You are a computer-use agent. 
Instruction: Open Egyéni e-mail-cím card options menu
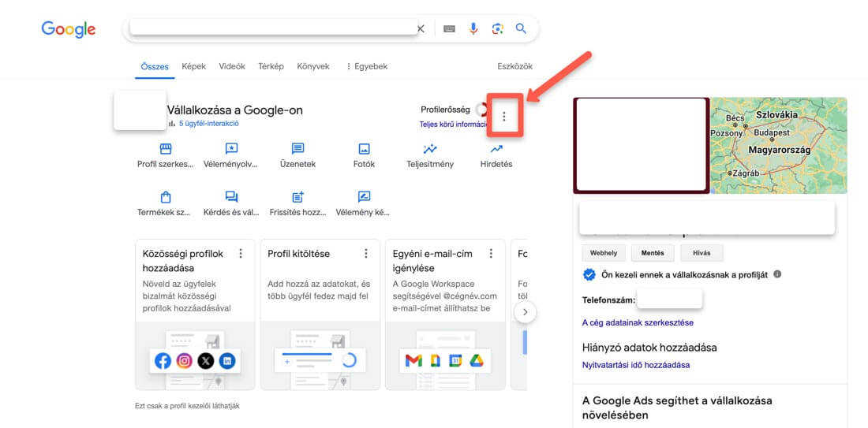click(491, 253)
